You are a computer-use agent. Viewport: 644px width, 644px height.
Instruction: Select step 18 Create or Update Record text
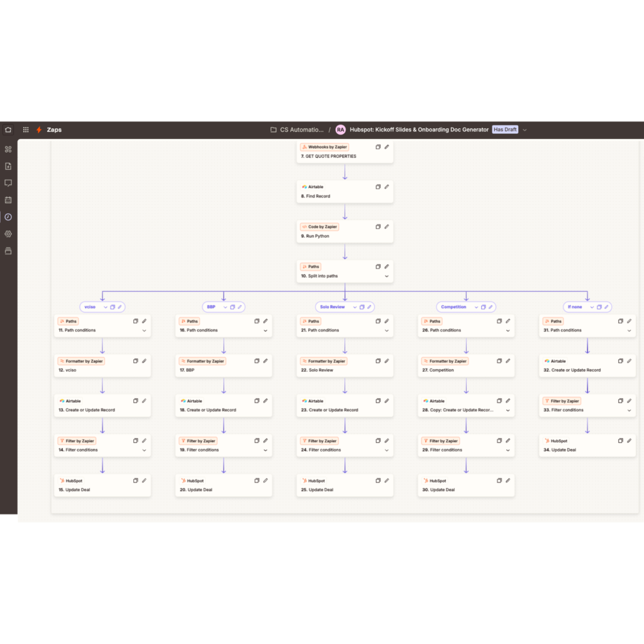coord(208,410)
